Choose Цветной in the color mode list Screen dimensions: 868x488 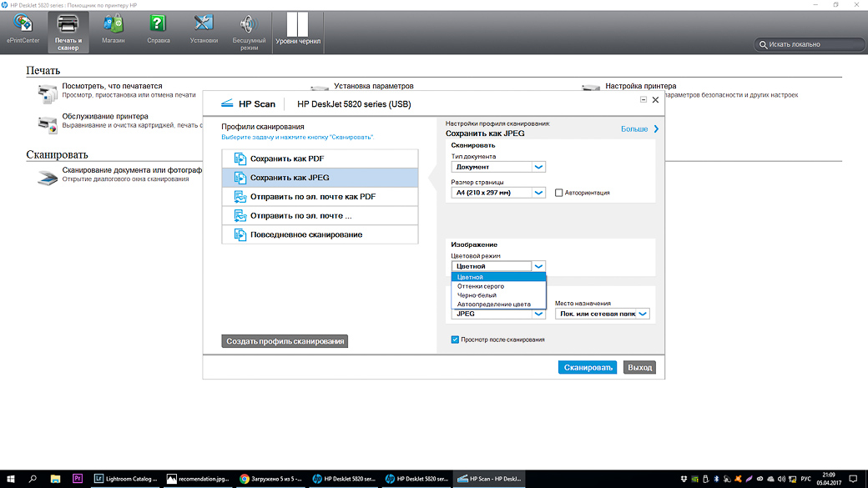coord(499,277)
